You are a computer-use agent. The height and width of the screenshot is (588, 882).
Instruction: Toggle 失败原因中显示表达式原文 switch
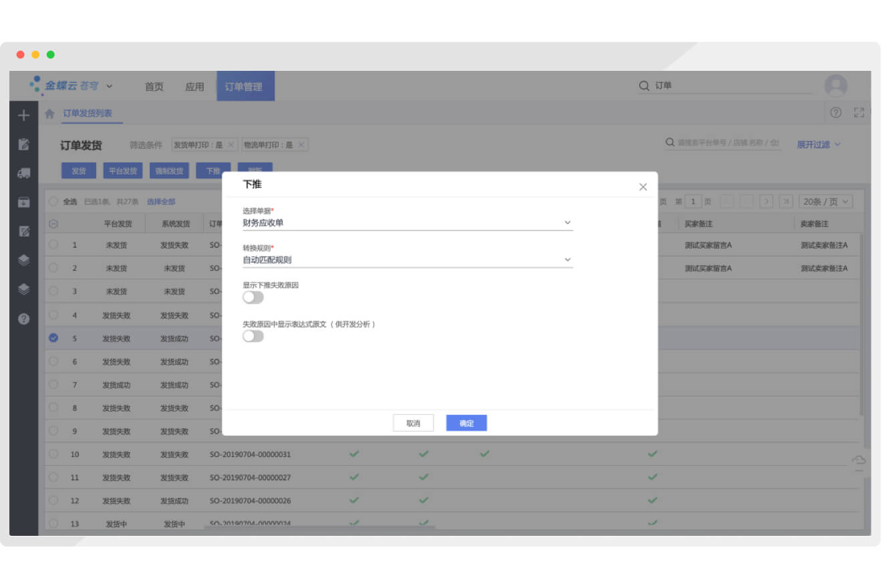coord(253,336)
